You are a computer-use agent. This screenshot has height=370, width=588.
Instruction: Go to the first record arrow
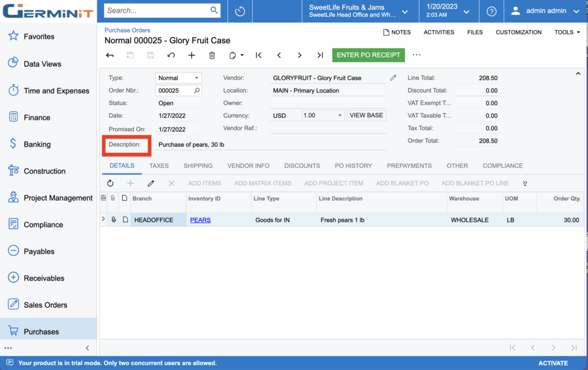258,55
